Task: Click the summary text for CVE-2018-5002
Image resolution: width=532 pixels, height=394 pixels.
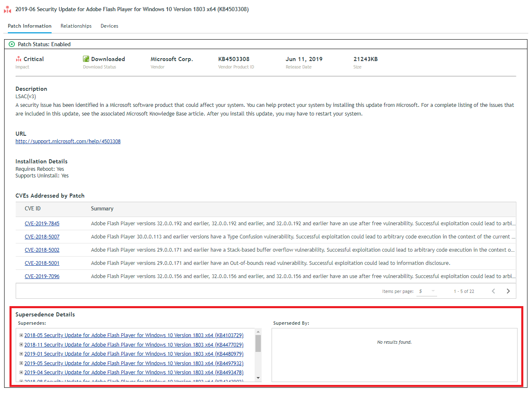Action: tap(303, 250)
